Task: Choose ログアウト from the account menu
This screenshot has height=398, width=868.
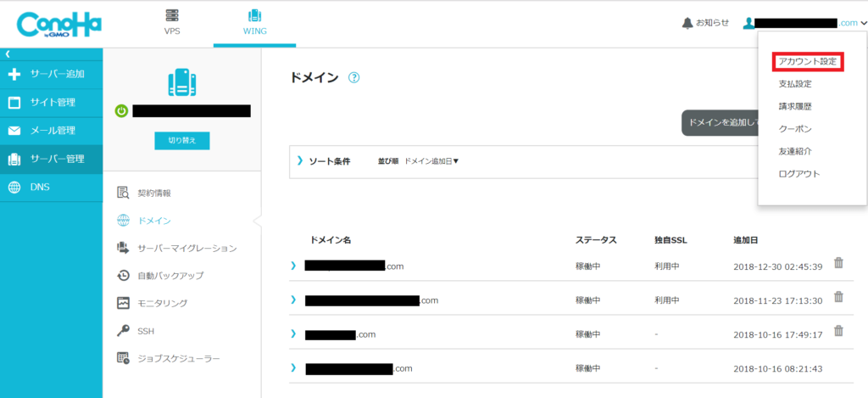Action: pyautogui.click(x=798, y=173)
